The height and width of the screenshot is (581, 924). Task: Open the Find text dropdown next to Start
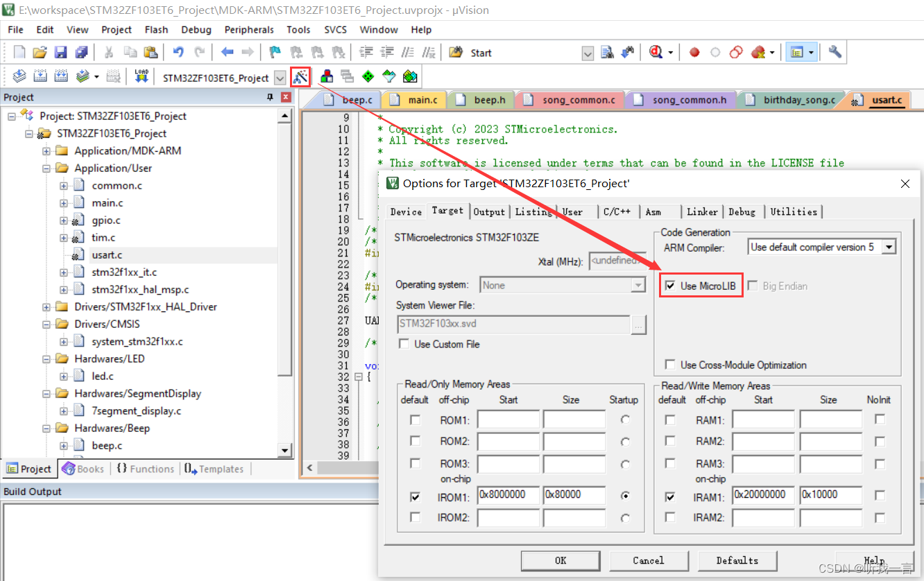point(588,53)
